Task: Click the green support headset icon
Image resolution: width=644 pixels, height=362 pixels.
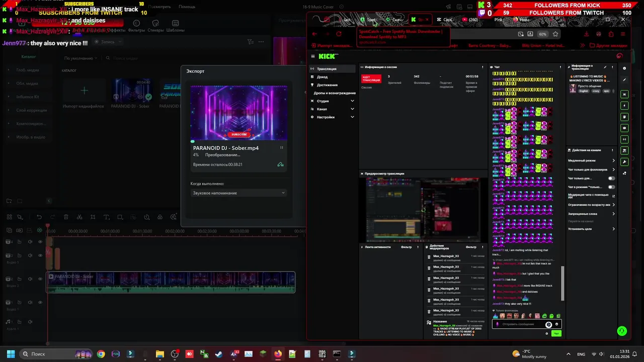Action: pos(622,331)
